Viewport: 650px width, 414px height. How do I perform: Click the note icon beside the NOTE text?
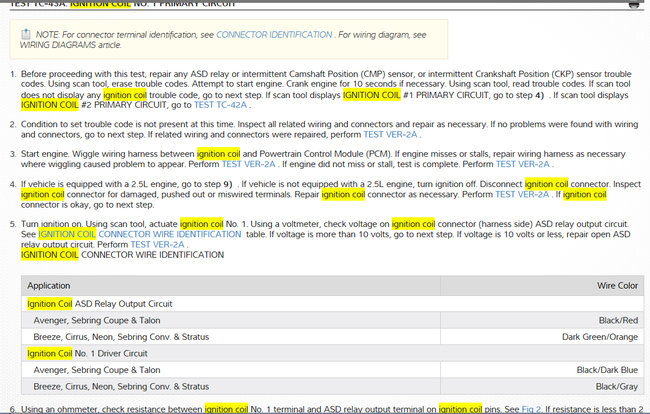tap(25, 36)
